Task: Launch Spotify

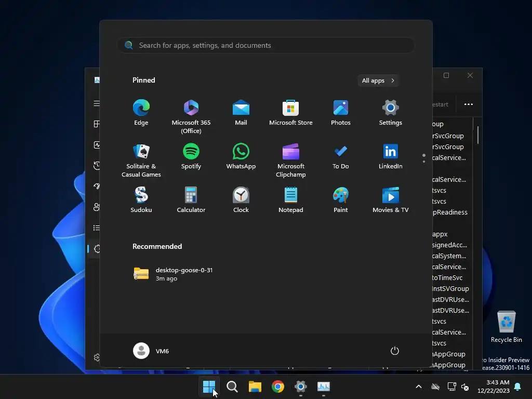Action: click(191, 157)
